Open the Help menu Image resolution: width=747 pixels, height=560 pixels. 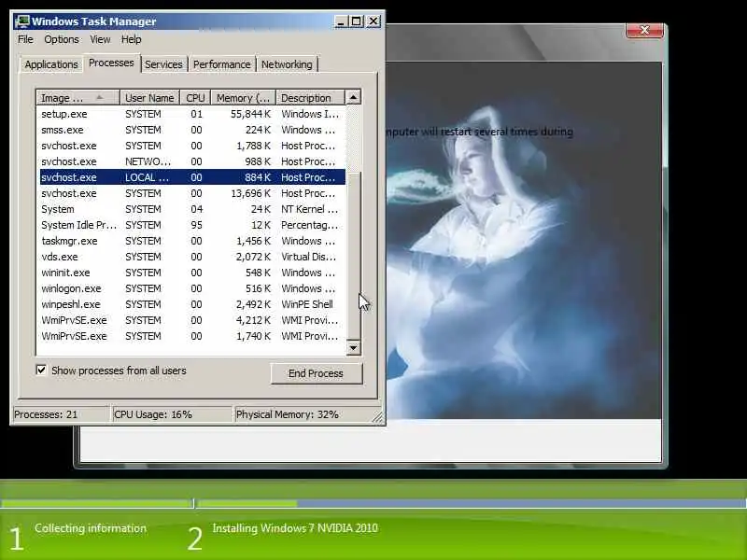(131, 39)
